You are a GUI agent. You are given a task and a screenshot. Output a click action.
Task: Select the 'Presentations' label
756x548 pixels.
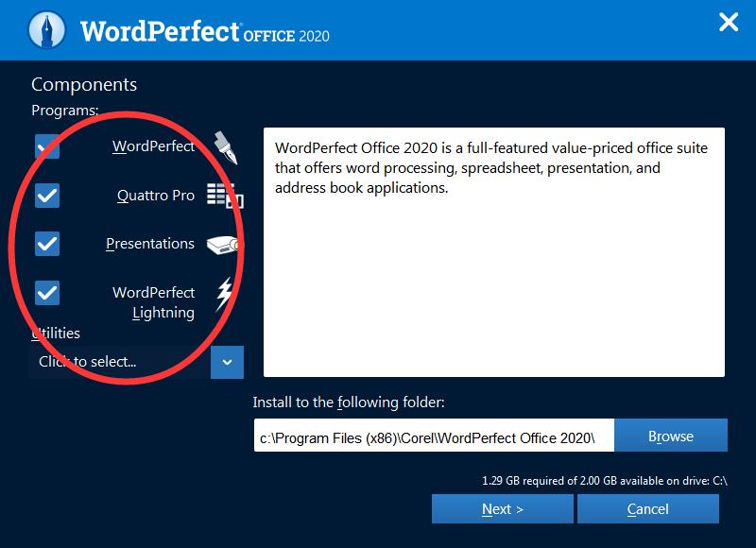pos(150,244)
